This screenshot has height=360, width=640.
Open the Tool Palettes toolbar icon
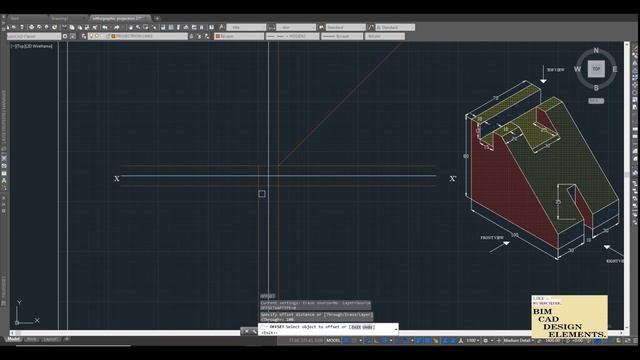coord(178,27)
